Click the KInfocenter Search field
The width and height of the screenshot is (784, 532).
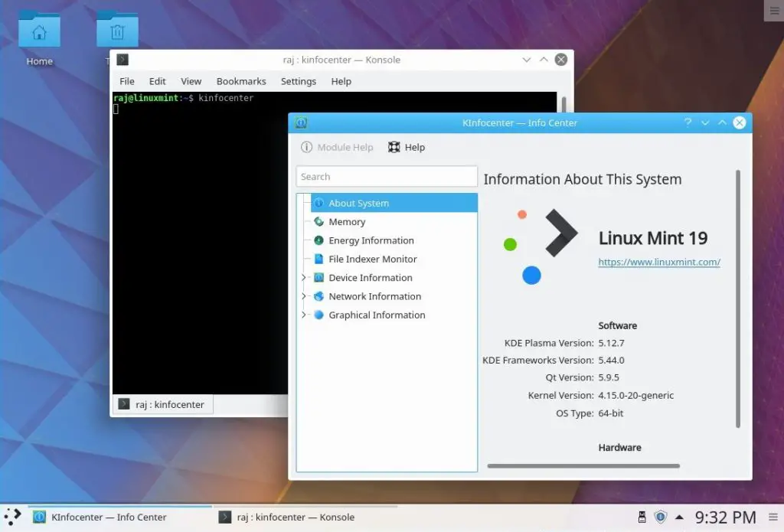(x=387, y=177)
